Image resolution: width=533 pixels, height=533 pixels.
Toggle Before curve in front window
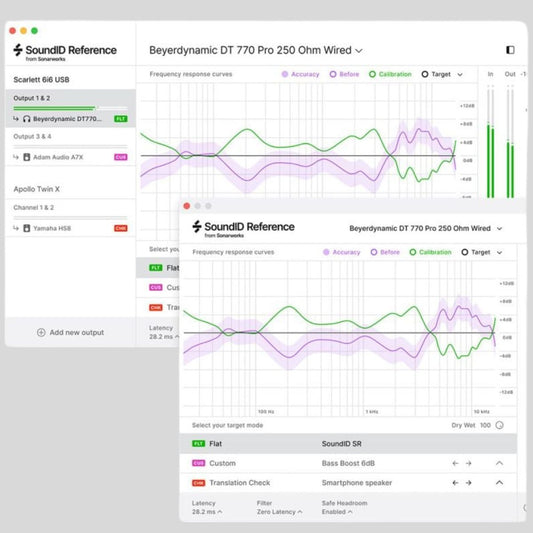385,252
